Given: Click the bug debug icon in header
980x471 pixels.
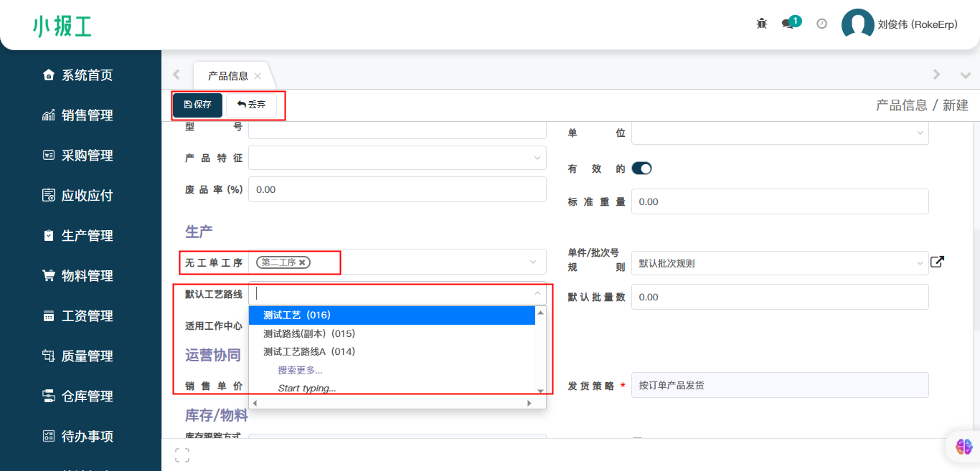Looking at the screenshot, I should pos(762,24).
